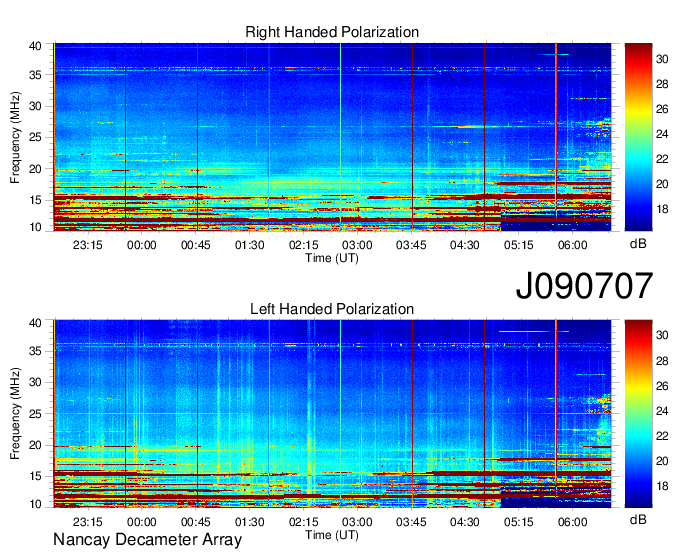
Task: Select the "J090707" observation label
Action: tap(584, 286)
